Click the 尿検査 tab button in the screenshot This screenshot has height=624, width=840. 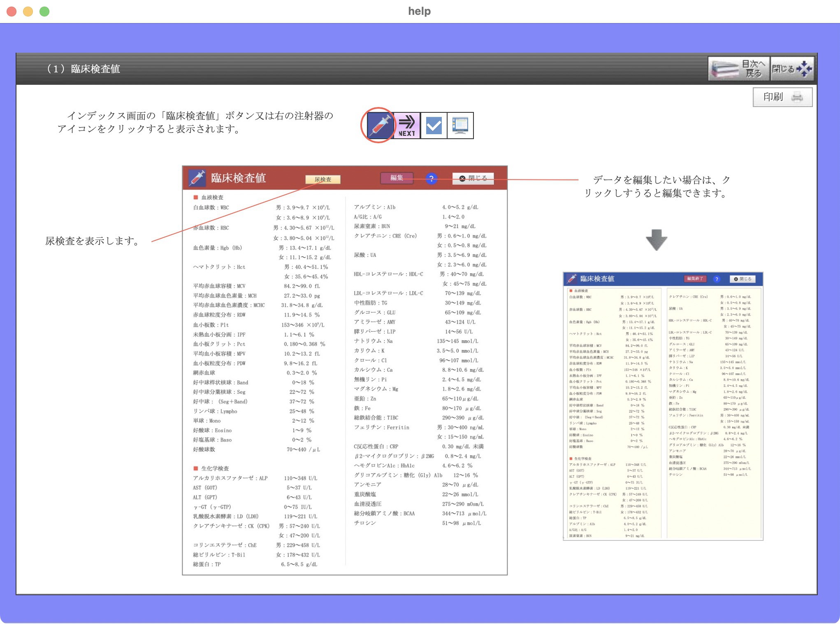323,179
